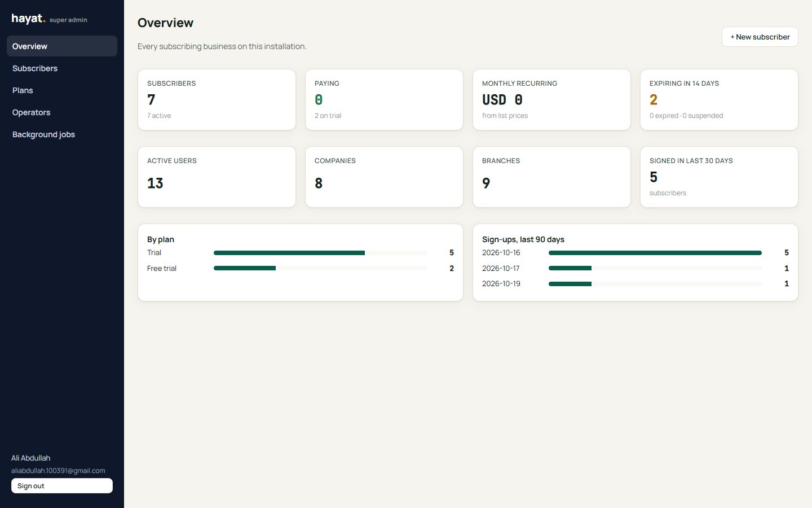
Task: Click the Trial plan label
Action: [154, 253]
